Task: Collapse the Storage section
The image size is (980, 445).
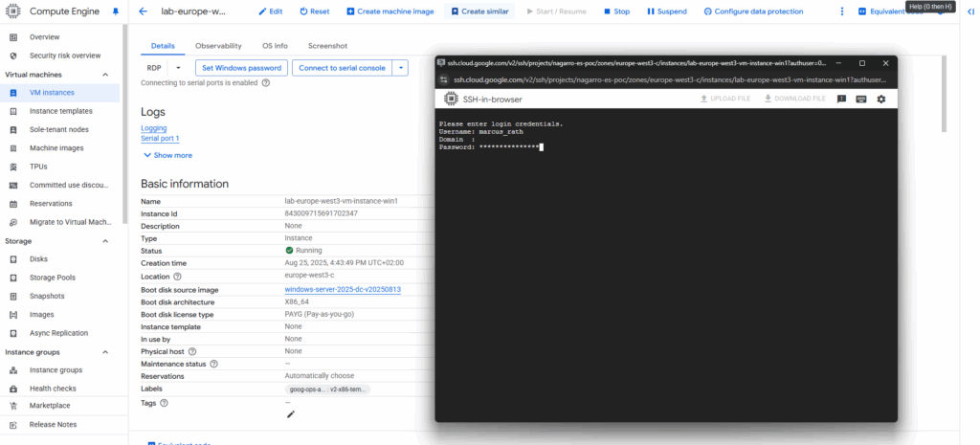Action: (x=105, y=241)
